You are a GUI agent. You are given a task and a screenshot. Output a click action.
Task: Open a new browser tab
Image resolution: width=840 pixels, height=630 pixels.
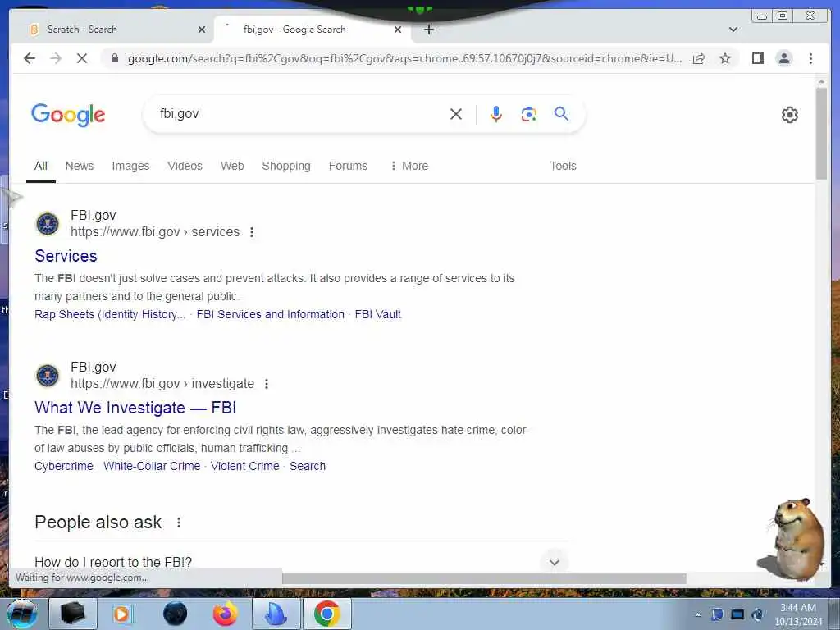tap(428, 30)
